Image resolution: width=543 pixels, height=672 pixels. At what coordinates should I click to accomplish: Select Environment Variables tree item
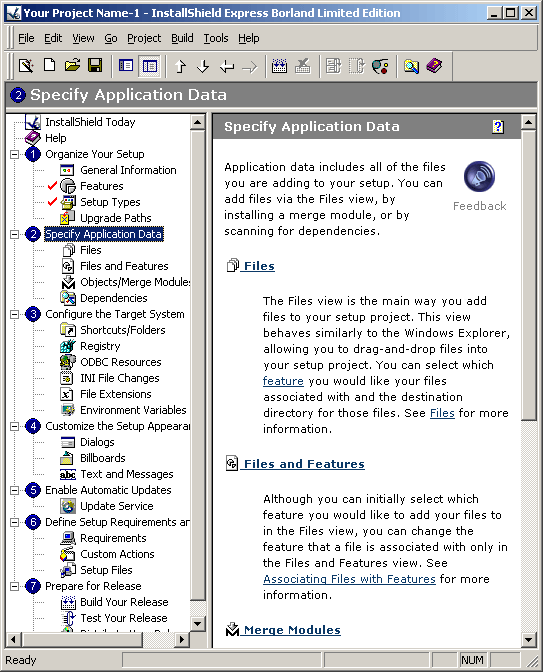click(133, 410)
